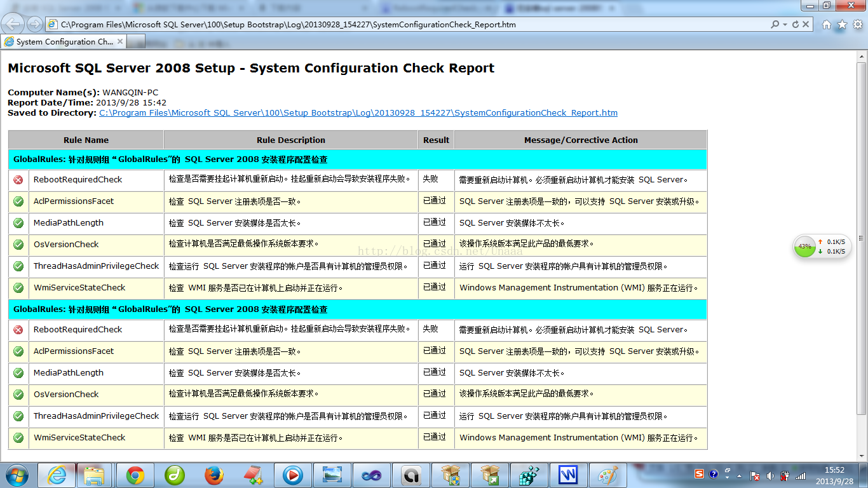The height and width of the screenshot is (488, 868).
Task: Click the upload speed 0.1K/S indicator
Action: pos(832,242)
